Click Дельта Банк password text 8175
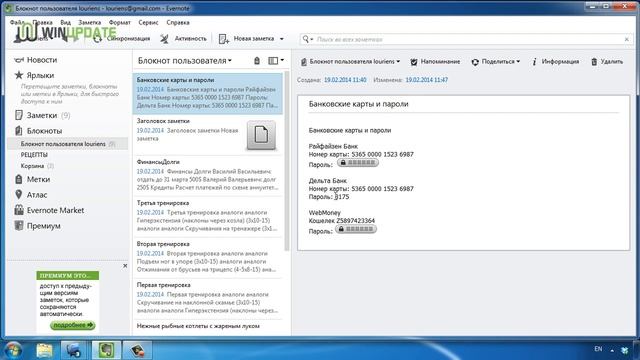Viewport: 640px width, 360px height. point(342,197)
